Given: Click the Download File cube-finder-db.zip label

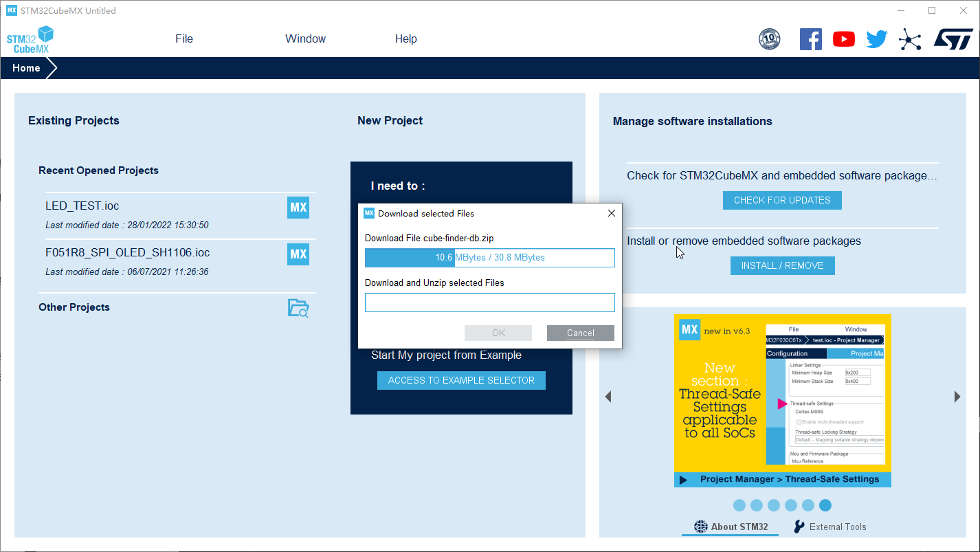Looking at the screenshot, I should (430, 238).
